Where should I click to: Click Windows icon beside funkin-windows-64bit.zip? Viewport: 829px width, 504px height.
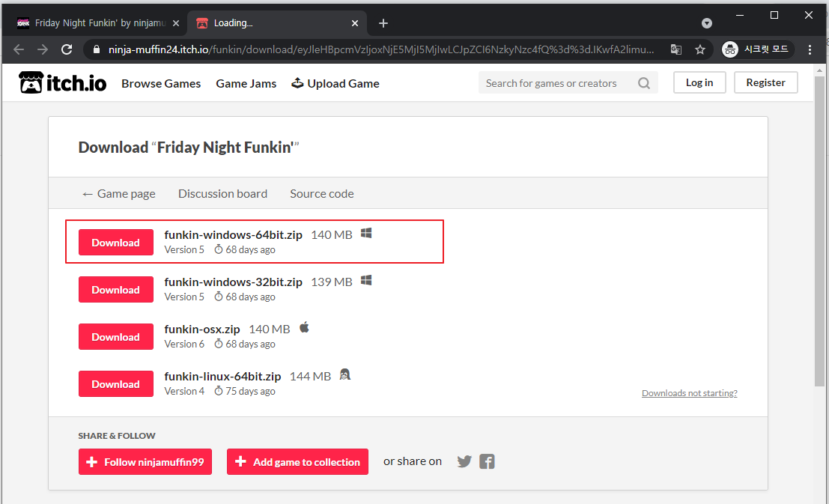[x=366, y=233]
